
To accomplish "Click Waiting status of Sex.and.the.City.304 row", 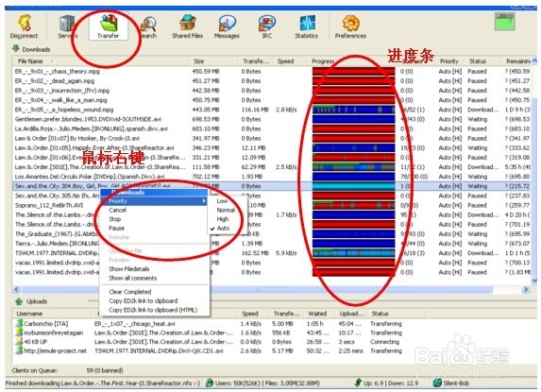I will click(x=478, y=186).
